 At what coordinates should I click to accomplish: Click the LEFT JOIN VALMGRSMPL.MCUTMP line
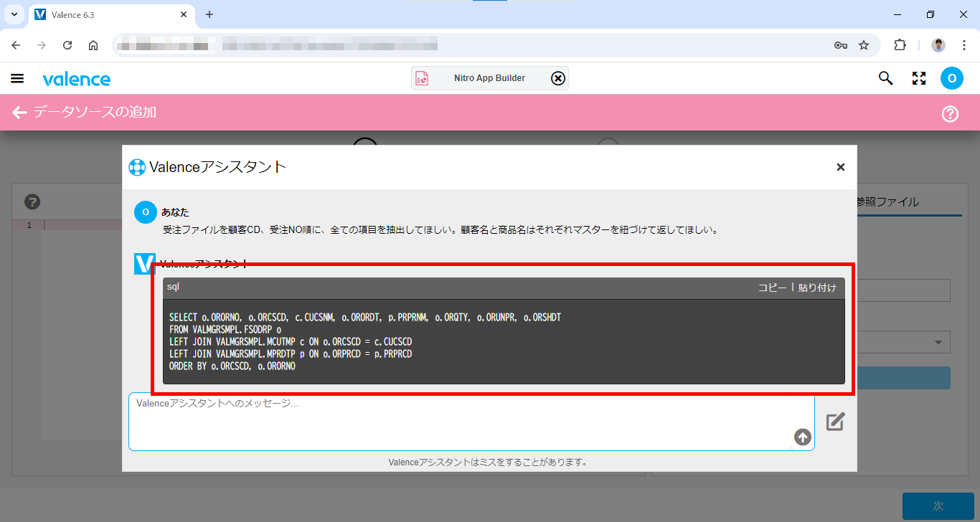291,341
